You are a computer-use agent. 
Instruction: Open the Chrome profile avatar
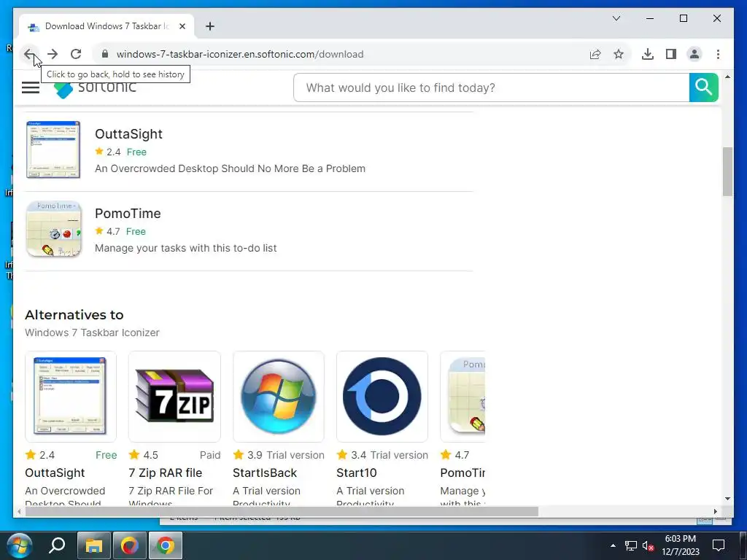tap(694, 54)
